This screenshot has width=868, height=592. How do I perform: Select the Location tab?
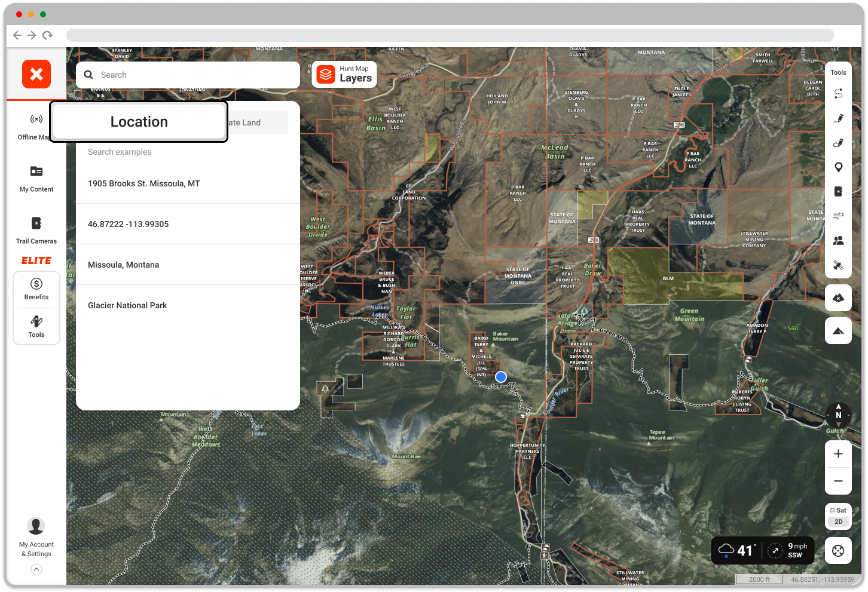[139, 122]
